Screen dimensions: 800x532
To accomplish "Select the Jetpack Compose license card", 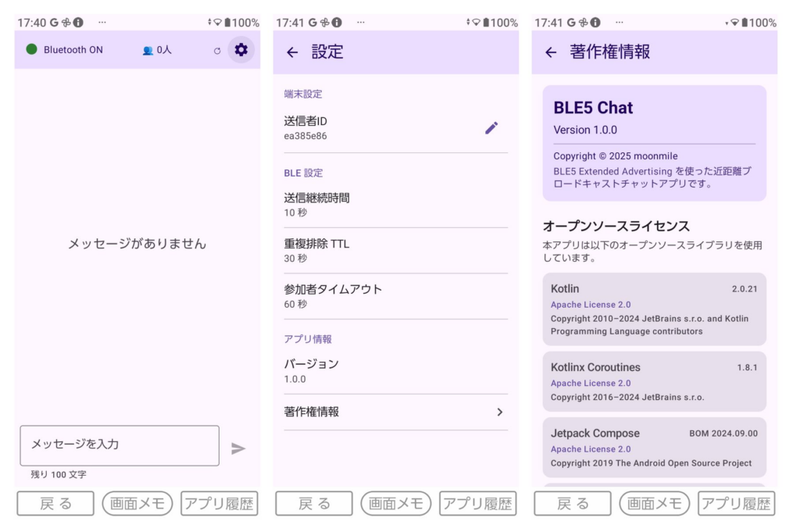I will pos(654,447).
